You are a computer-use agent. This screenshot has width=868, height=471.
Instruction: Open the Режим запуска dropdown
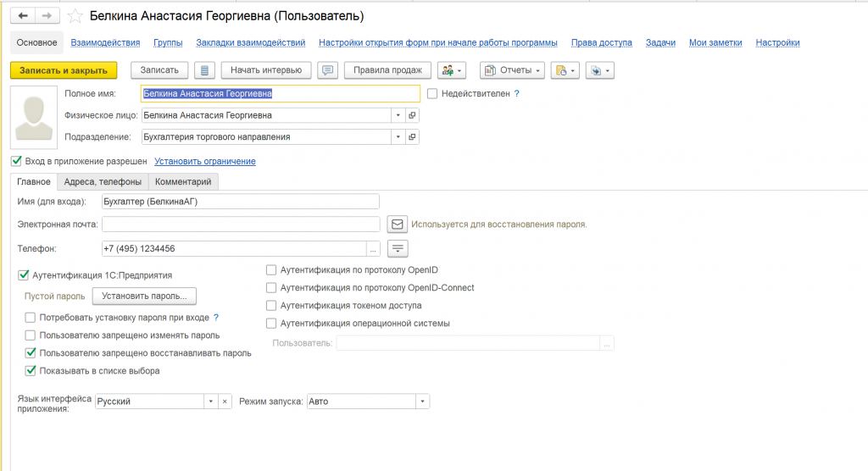click(x=422, y=402)
